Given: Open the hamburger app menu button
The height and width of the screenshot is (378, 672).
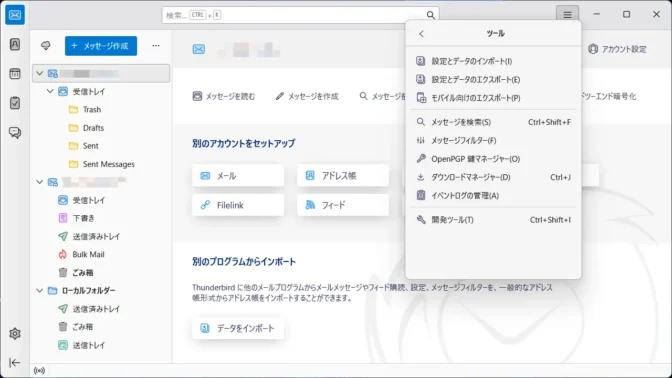Looking at the screenshot, I should (x=567, y=15).
